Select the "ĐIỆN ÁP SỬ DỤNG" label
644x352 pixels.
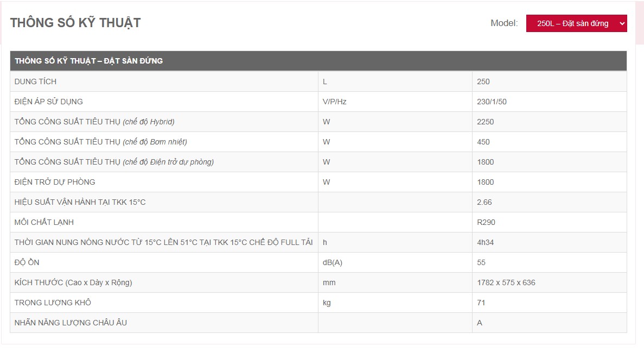click(x=48, y=102)
